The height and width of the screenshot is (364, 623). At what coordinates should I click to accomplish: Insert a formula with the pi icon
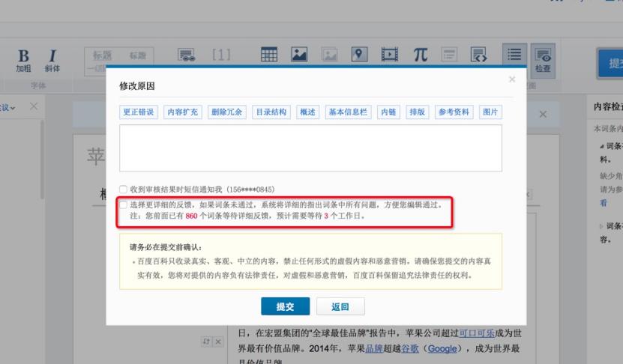420,55
